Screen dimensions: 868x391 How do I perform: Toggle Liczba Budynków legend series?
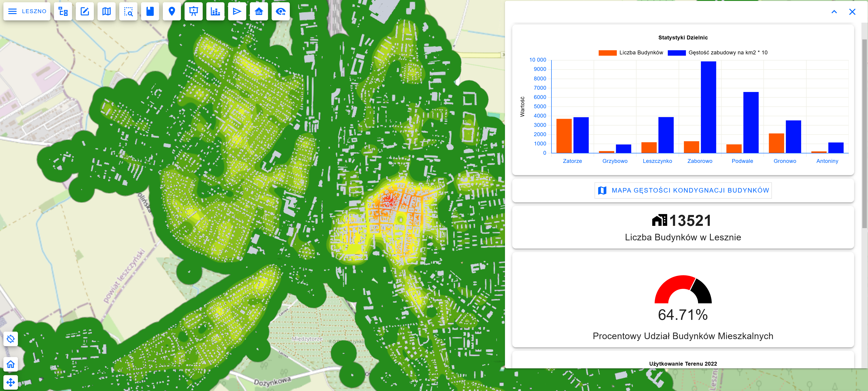point(630,53)
